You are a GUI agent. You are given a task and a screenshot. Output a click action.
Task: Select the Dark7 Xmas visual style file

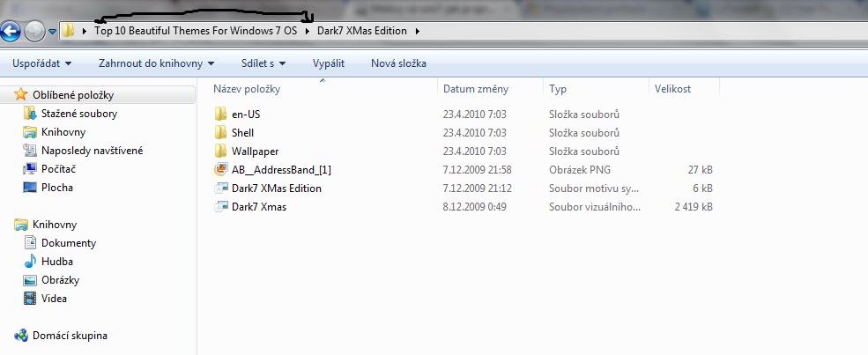pos(258,207)
